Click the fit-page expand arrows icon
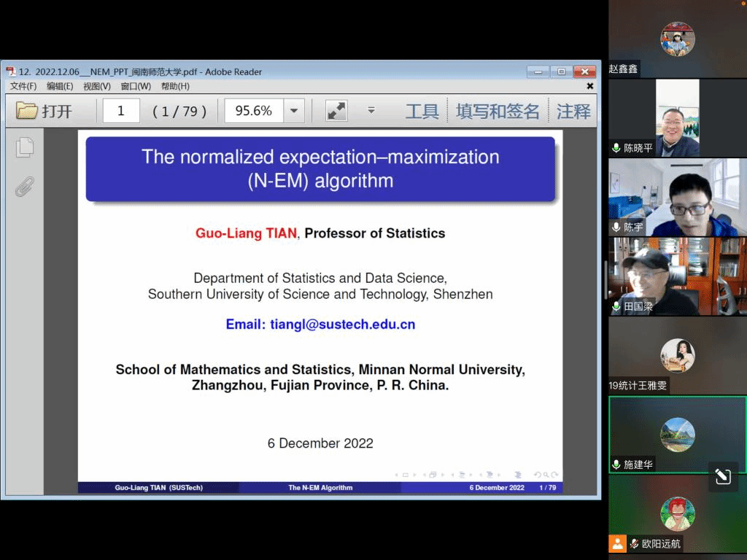This screenshot has width=747, height=560. point(336,111)
